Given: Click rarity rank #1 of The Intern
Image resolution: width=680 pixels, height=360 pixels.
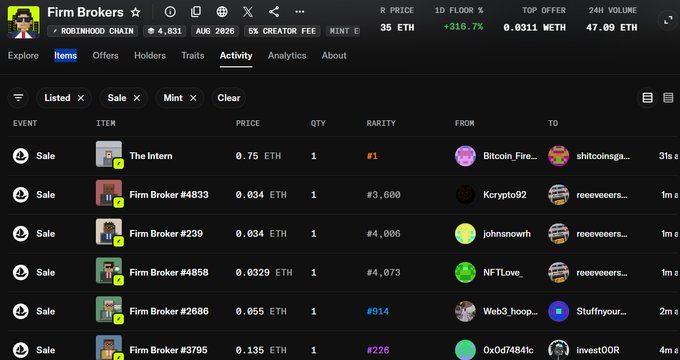Looking at the screenshot, I should [372, 156].
